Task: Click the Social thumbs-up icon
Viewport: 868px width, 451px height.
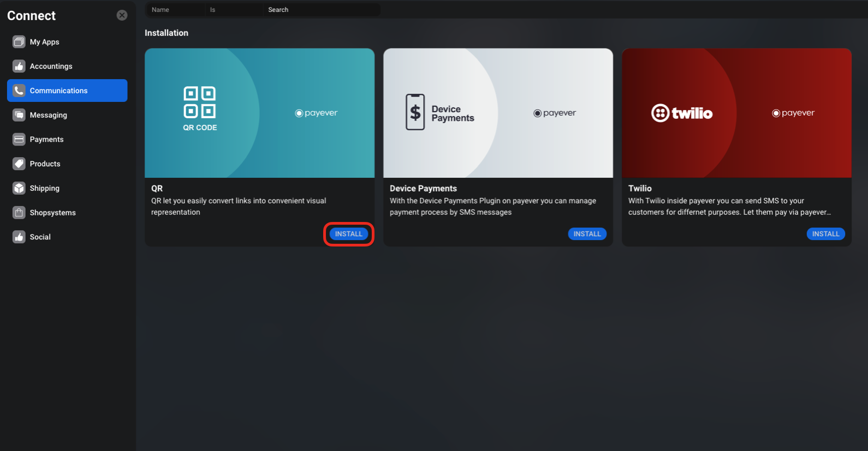Action: 19,237
